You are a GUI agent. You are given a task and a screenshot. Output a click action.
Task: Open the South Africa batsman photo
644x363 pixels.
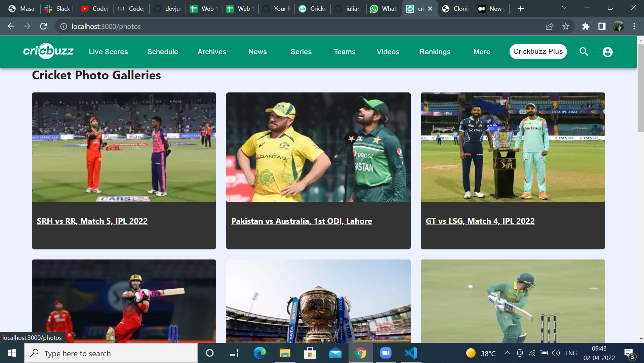click(513, 301)
